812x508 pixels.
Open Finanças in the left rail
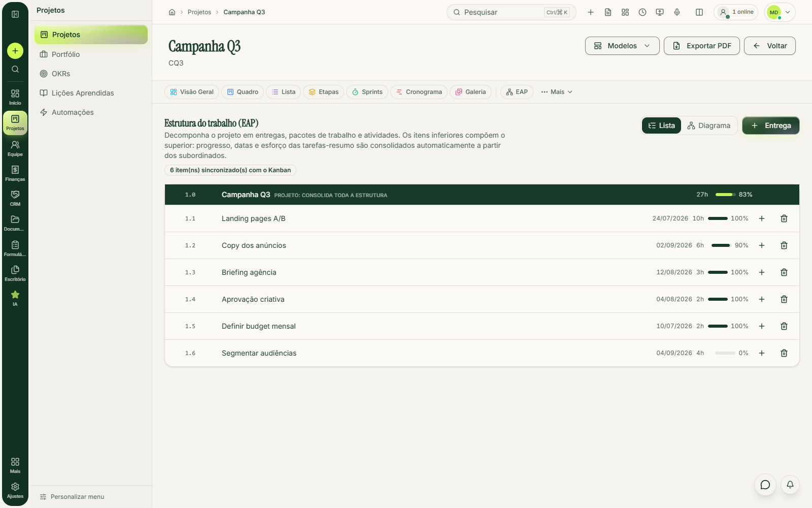(15, 173)
